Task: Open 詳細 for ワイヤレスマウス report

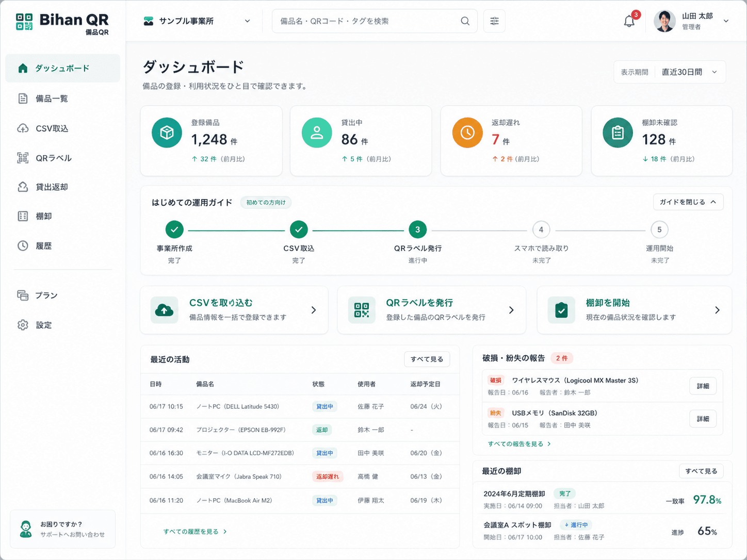Action: [703, 386]
